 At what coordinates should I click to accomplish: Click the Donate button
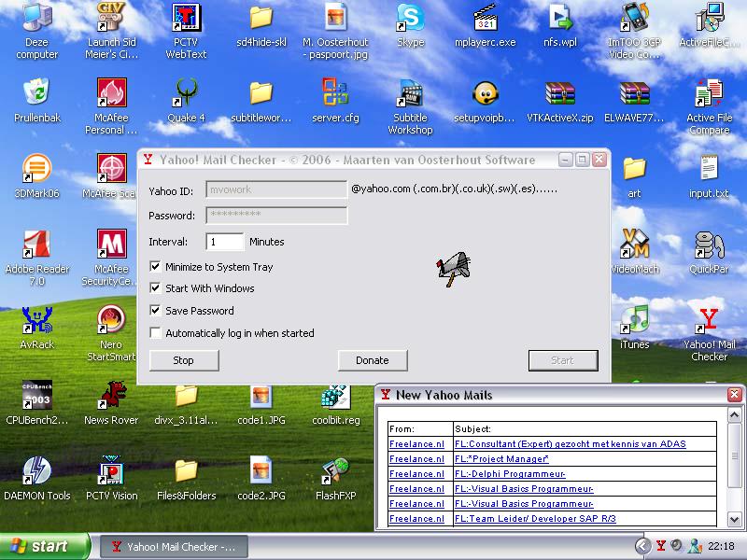pos(372,360)
